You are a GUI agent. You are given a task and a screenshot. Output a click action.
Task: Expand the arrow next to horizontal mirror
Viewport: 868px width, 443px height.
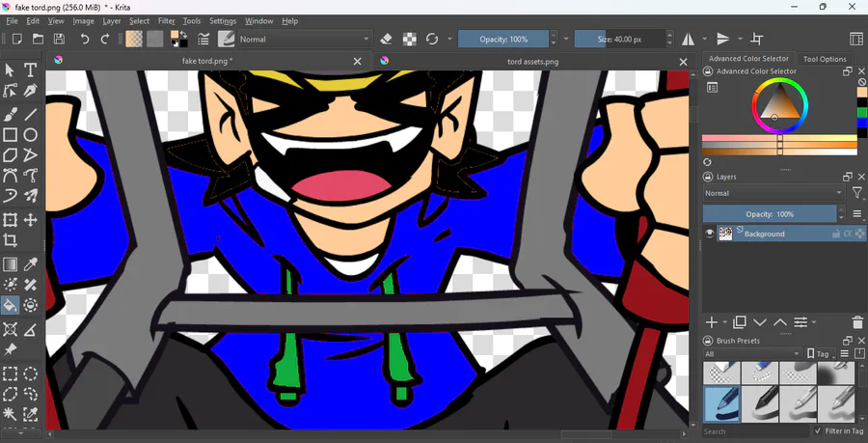tap(704, 39)
